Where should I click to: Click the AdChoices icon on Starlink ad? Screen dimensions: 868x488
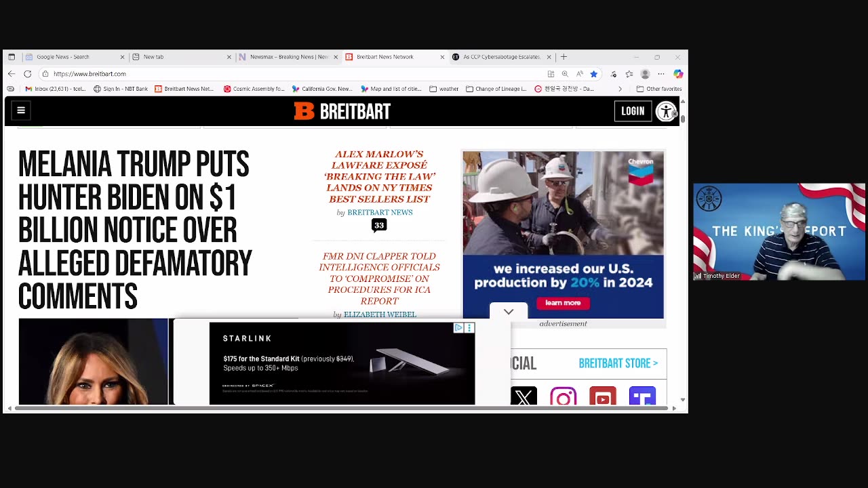tap(458, 328)
